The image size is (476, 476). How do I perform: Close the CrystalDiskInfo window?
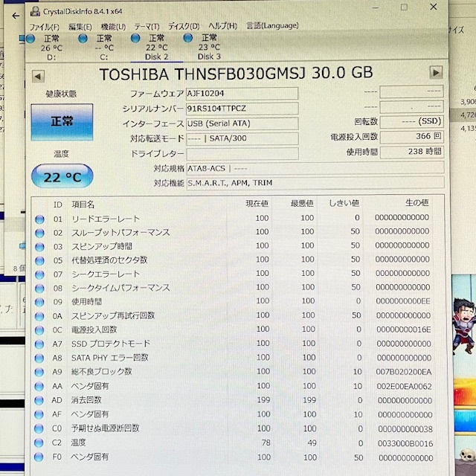434,7
